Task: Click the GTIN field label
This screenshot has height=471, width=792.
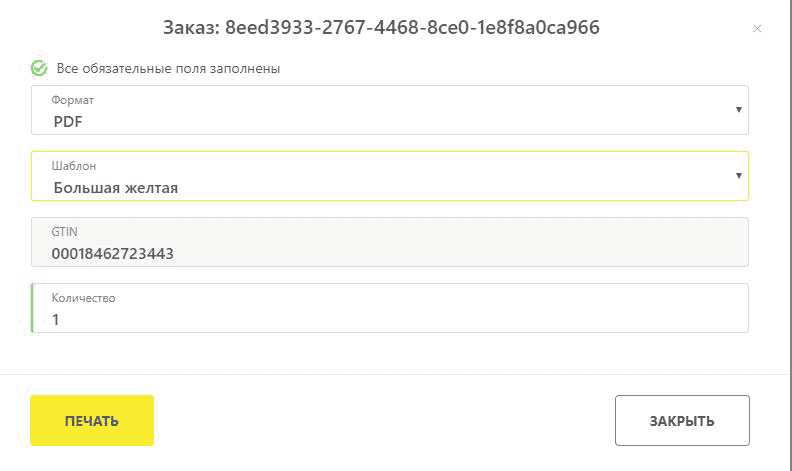Action: tap(64, 232)
